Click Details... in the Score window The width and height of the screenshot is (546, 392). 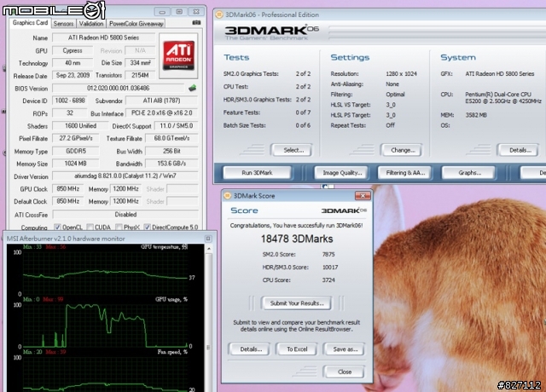pos(251,349)
